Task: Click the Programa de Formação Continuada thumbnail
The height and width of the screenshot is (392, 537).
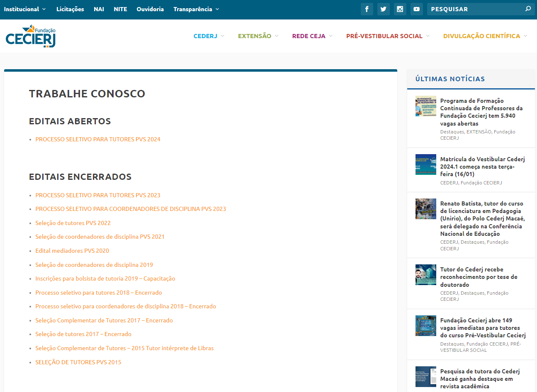Action: tap(426, 106)
